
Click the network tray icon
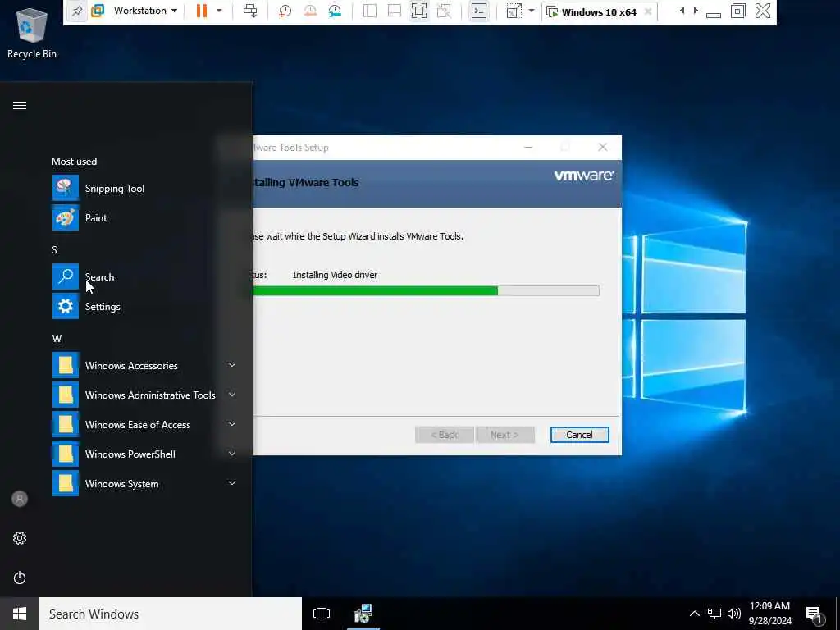coord(714,614)
